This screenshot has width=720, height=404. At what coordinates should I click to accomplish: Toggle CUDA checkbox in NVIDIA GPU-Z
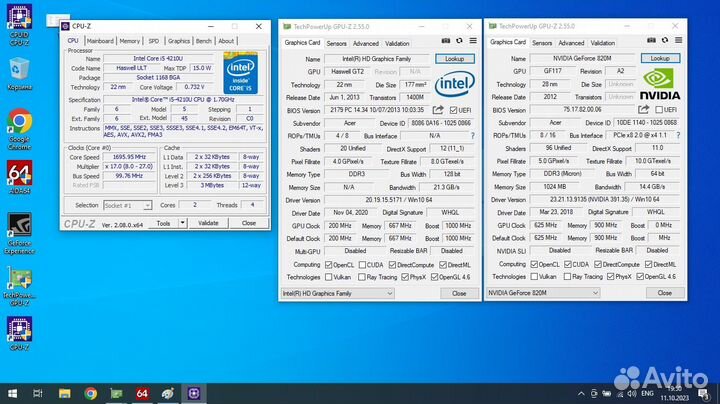568,264
